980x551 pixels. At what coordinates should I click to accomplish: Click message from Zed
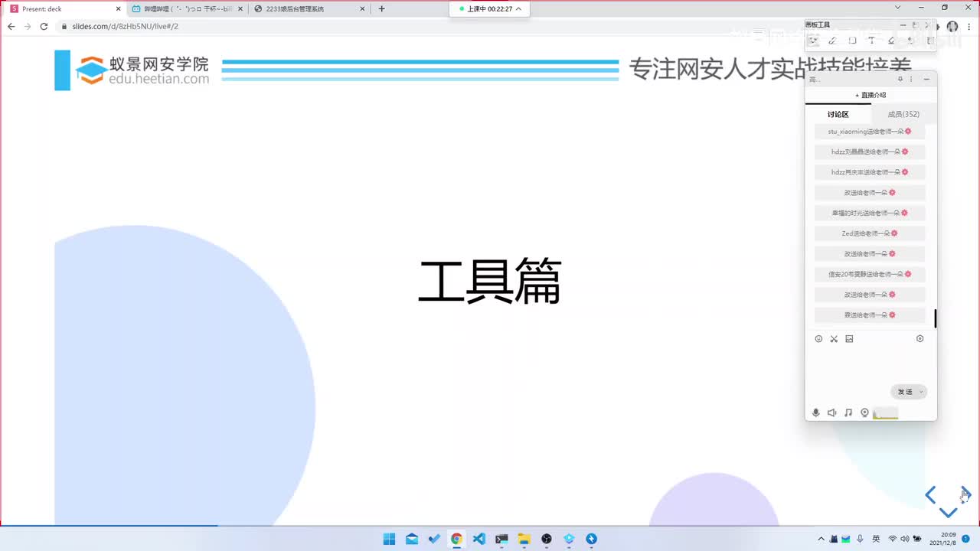tap(870, 233)
